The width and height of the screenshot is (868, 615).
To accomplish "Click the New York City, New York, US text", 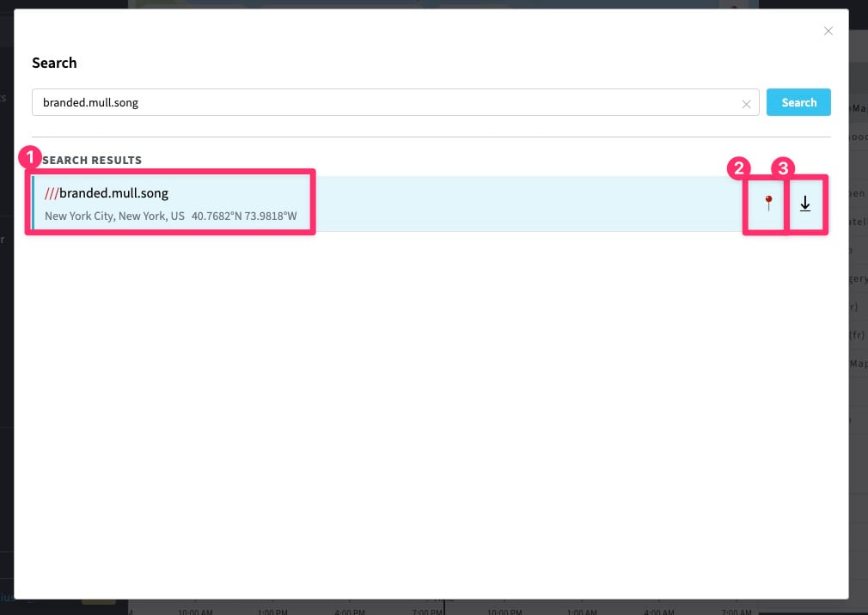I will coord(114,216).
